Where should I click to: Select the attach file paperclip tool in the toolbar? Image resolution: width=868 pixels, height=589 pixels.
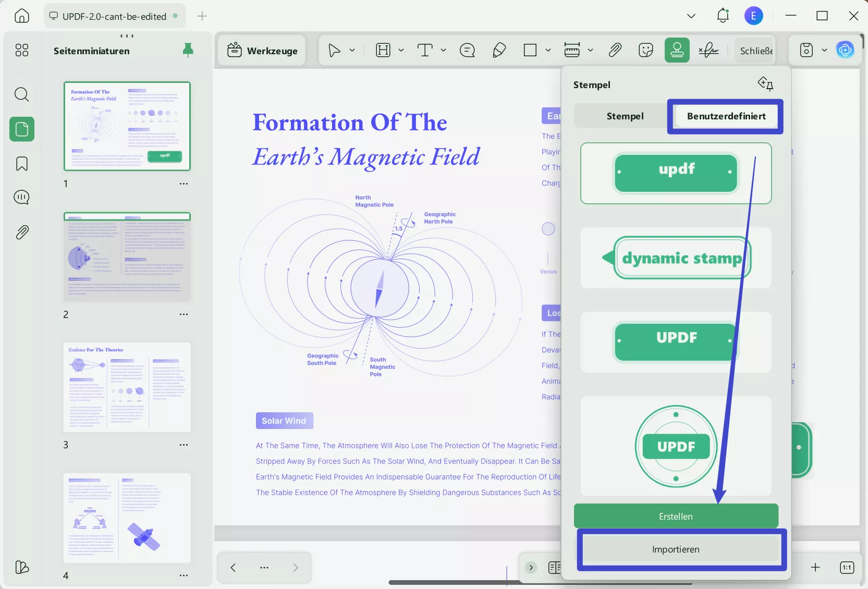click(x=615, y=51)
